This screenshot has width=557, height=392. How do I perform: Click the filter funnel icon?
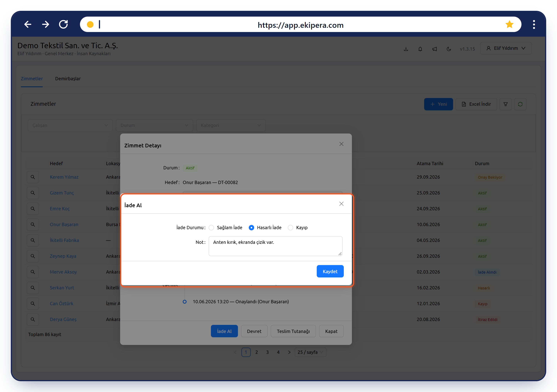(506, 104)
